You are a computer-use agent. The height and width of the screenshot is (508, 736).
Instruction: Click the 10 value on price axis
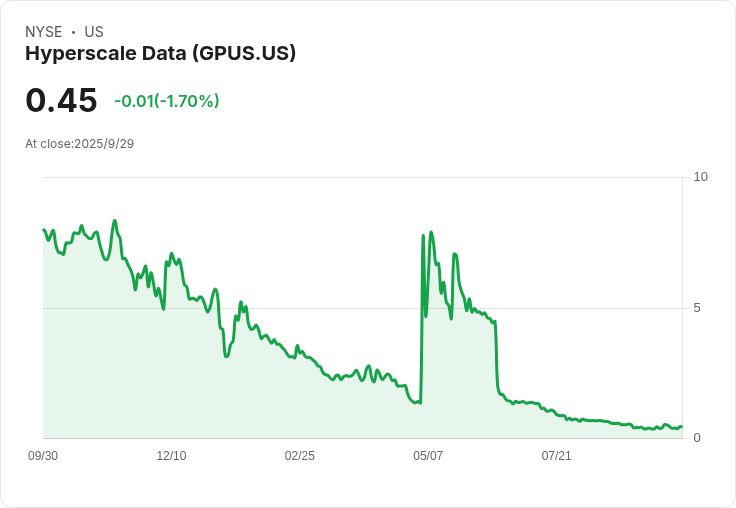(700, 177)
